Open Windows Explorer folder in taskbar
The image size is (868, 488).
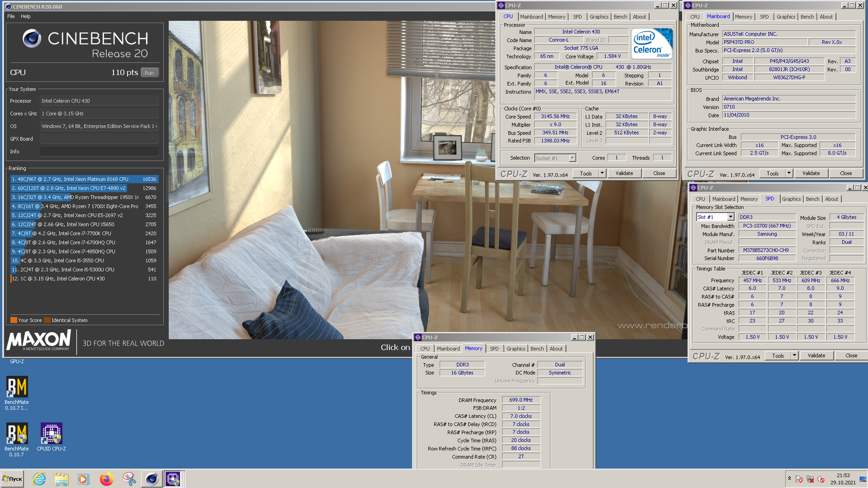coord(61,479)
